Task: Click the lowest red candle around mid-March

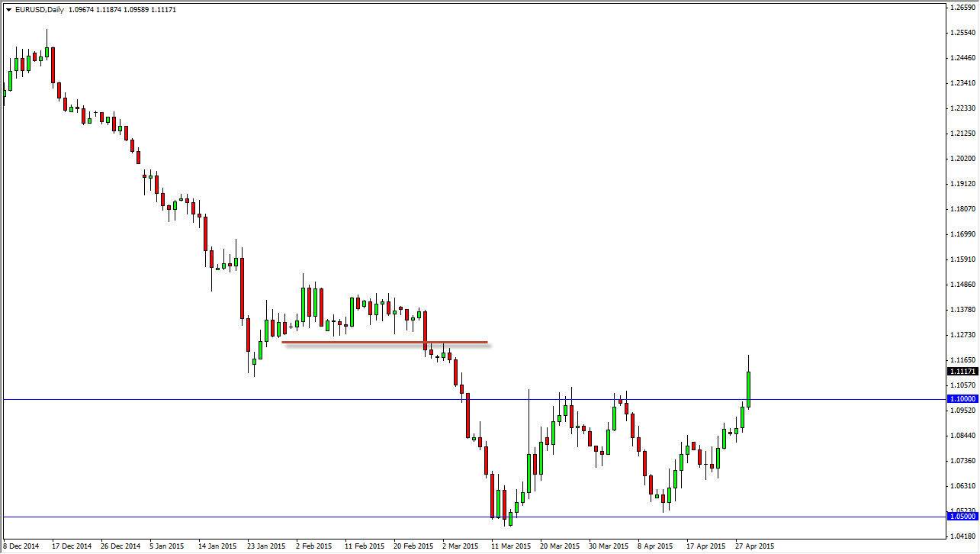Action: pos(504,504)
